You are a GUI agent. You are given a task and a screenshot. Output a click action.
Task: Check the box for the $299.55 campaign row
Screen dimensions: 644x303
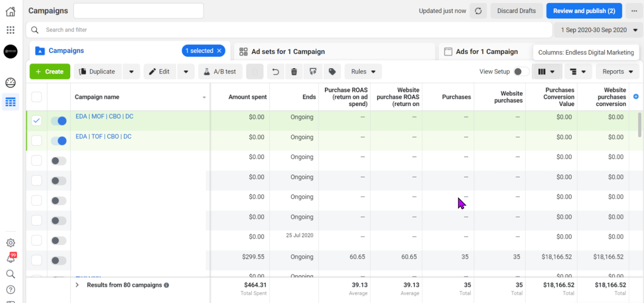coord(36,261)
